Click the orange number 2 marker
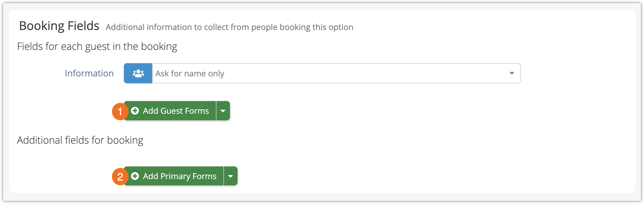 click(x=120, y=177)
